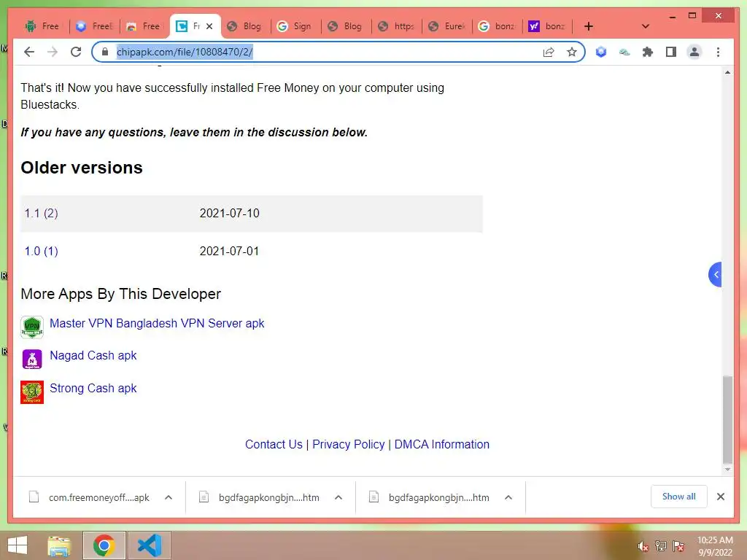
Task: Switch to the https tab
Action: pyautogui.click(x=396, y=26)
